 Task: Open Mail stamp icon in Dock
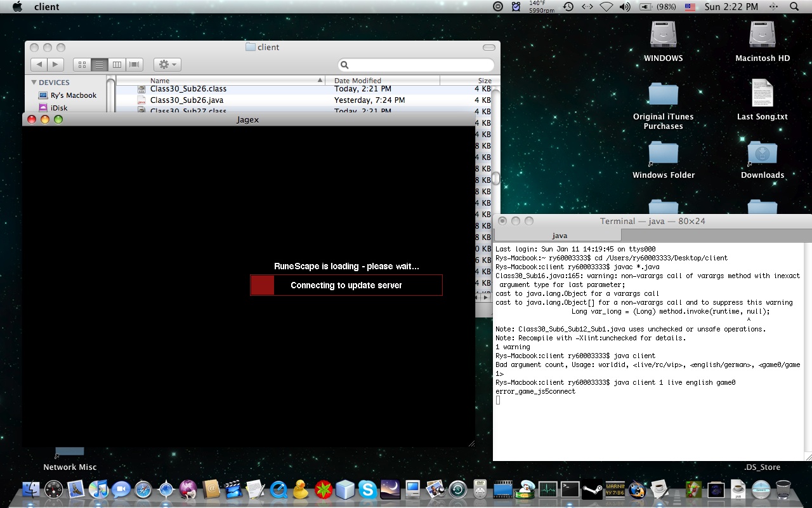tap(77, 490)
